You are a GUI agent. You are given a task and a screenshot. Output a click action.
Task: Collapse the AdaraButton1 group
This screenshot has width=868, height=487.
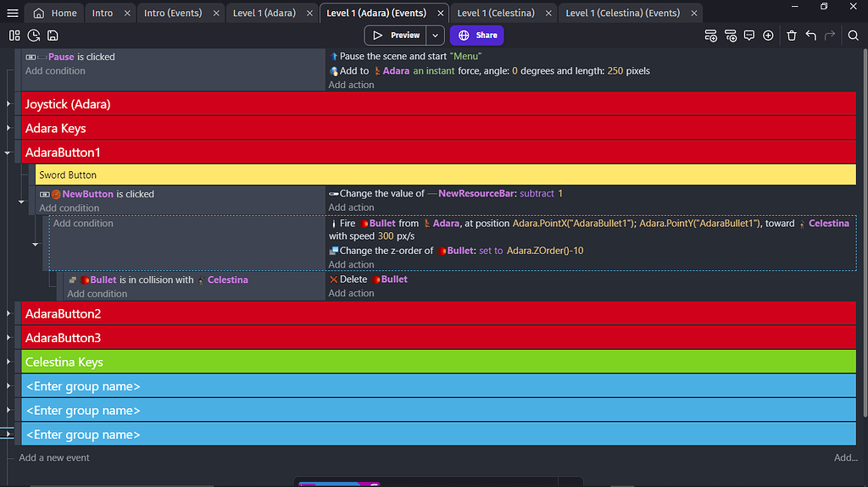[8, 153]
